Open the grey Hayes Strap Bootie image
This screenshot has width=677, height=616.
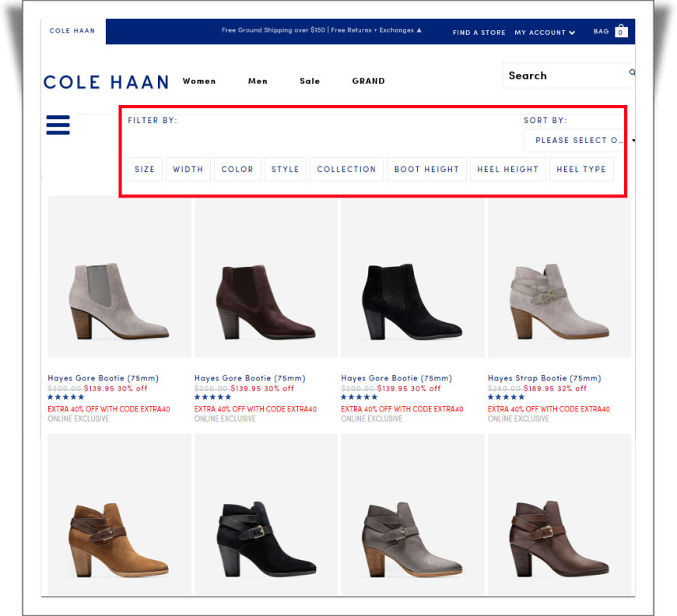[559, 277]
